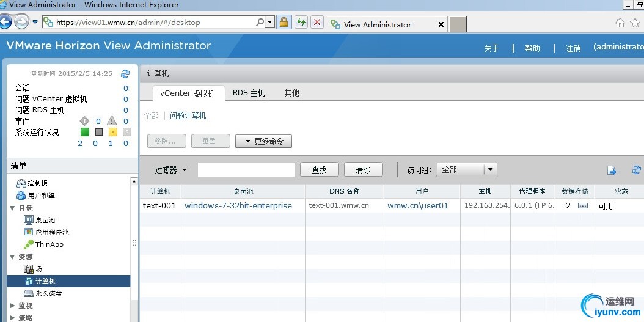Click the favorites star icon
Viewport: 644px width, 322px height.
[635, 23]
